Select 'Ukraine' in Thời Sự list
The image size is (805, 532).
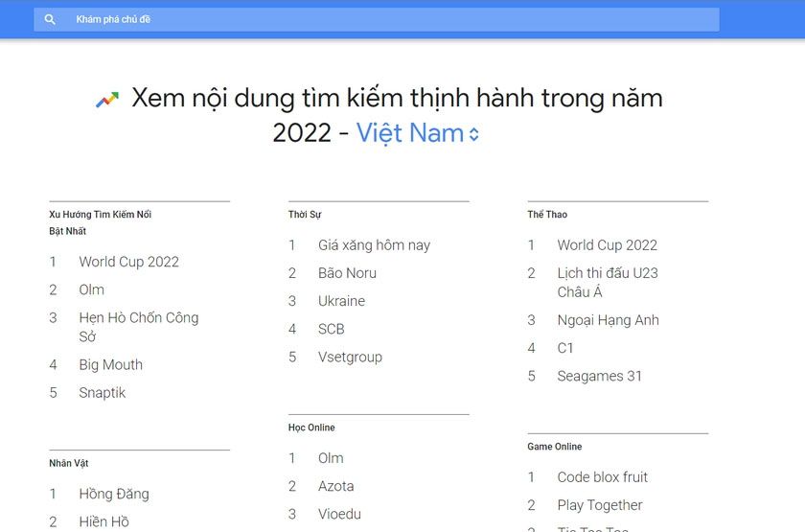coord(341,301)
